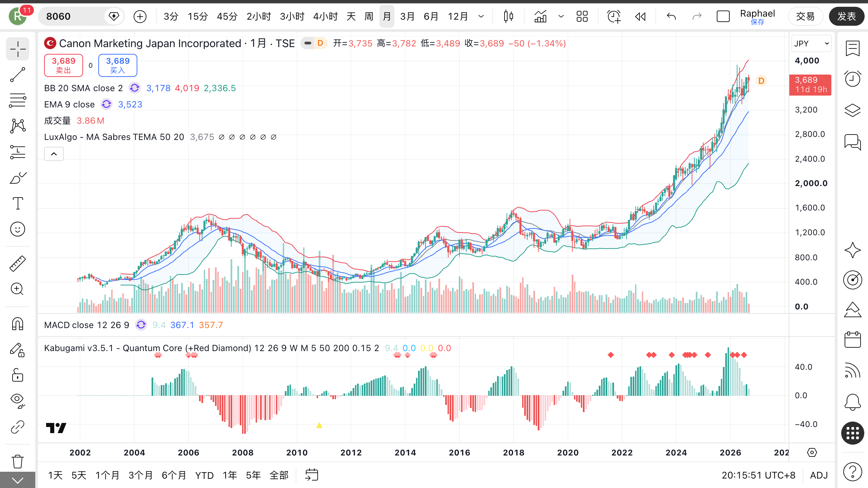Screen dimensions: 868x488
Task: Create a new alert
Action: coord(613,16)
